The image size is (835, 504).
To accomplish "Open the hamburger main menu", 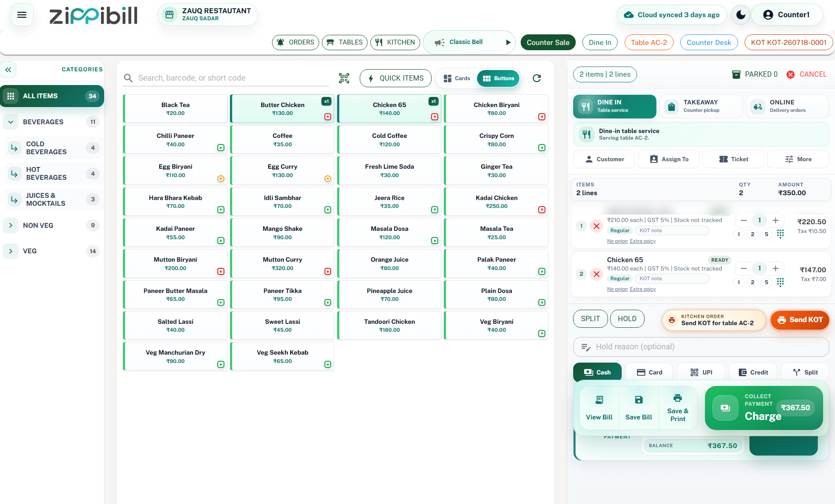I will [x=22, y=15].
